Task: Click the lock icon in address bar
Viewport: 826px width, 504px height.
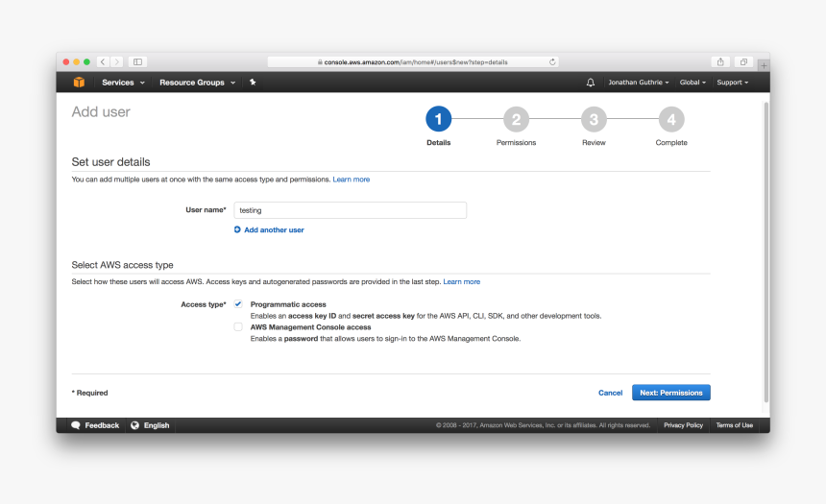Action: (320, 62)
